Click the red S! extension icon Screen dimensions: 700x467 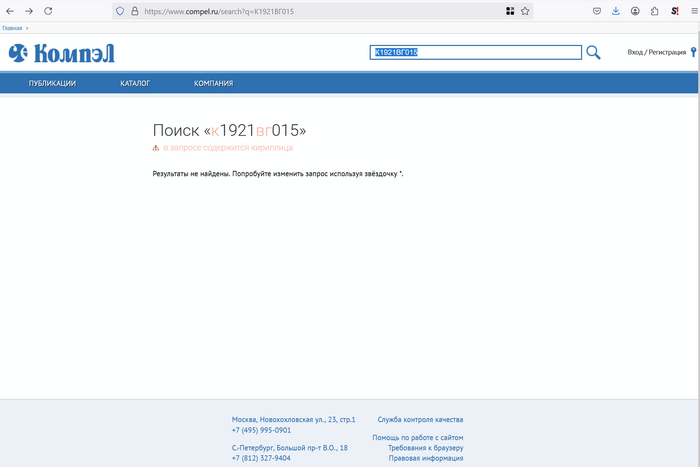[x=675, y=11]
